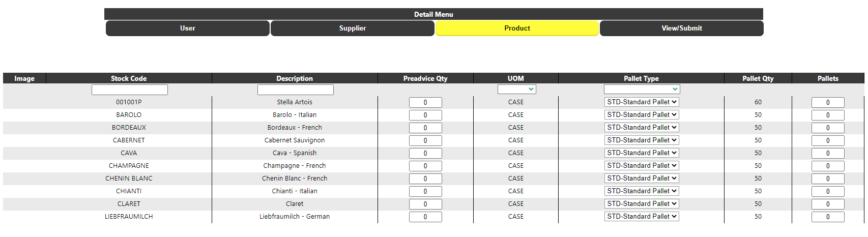
Task: Click the Pallets field for LIEBFRAUMILCH
Action: 828,217
